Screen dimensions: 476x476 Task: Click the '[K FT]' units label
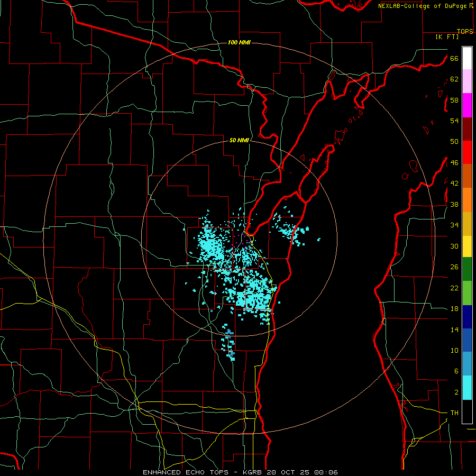[x=447, y=36]
